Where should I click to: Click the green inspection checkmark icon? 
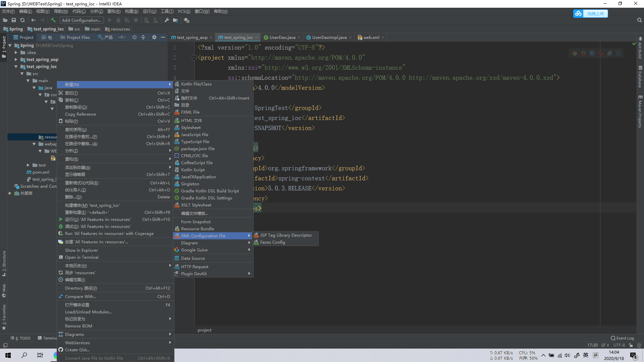[634, 44]
